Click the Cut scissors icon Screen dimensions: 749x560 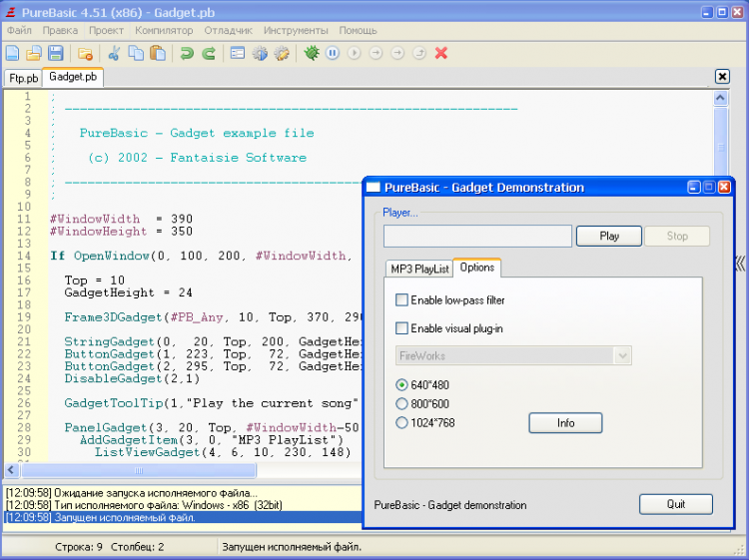click(x=114, y=53)
